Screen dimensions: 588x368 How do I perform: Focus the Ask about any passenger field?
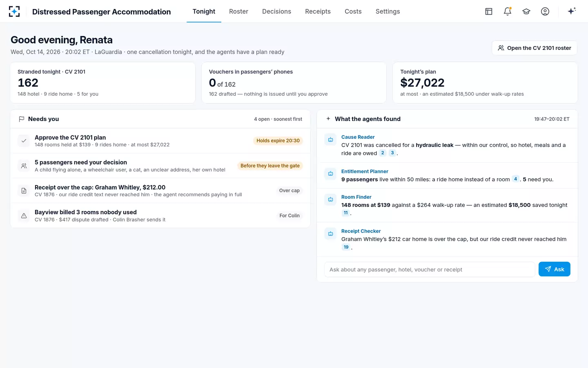(x=430, y=269)
